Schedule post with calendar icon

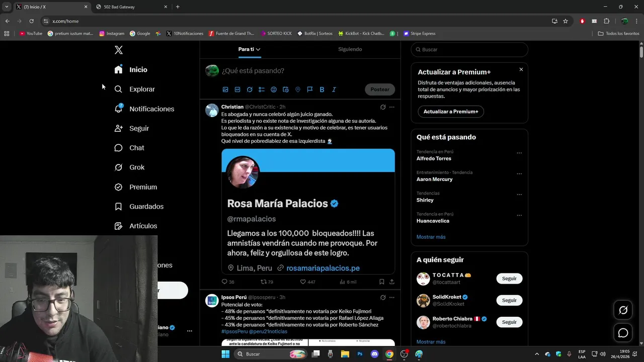pos(286,89)
